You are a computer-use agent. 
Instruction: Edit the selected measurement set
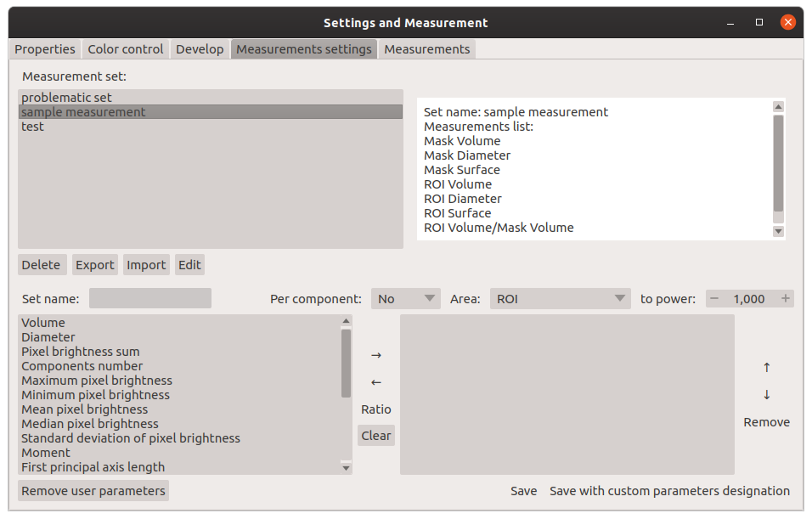point(189,265)
